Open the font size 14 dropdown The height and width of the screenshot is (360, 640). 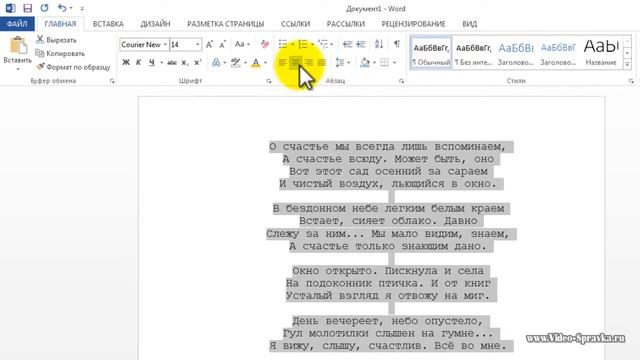[198, 44]
